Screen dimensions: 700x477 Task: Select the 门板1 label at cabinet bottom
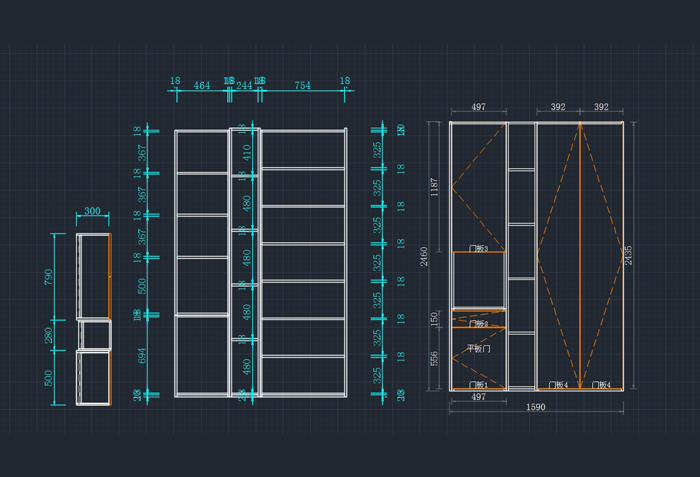[478, 385]
